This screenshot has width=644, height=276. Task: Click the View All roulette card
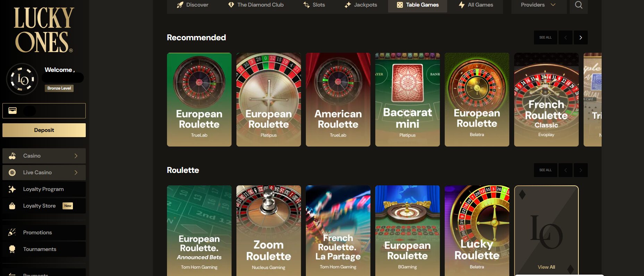click(x=546, y=231)
